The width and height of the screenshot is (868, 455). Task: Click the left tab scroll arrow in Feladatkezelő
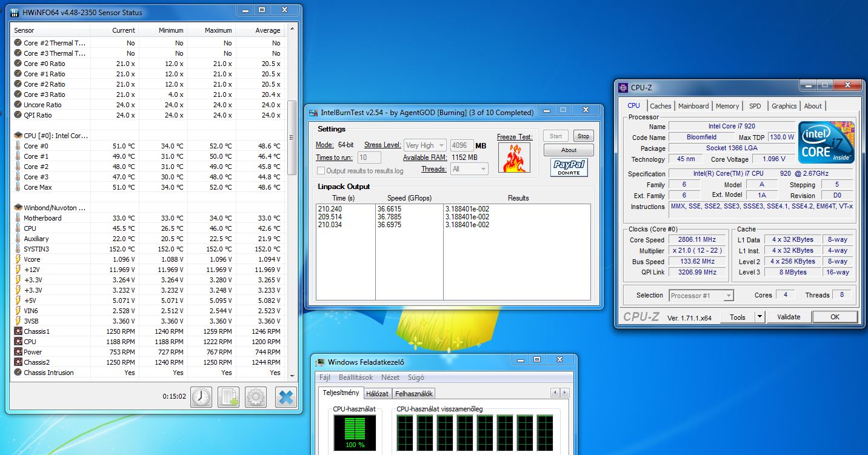pyautogui.click(x=555, y=393)
